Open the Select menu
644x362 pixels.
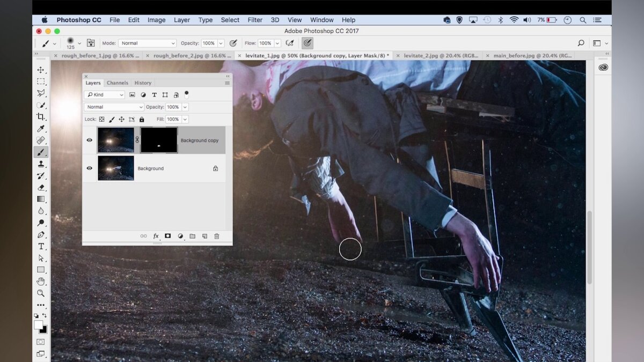(230, 20)
